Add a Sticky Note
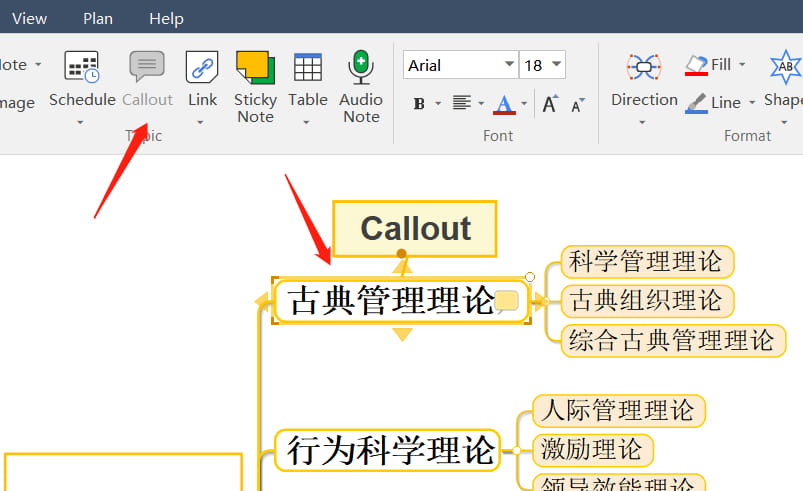Viewport: 803px width, 491px height. click(255, 68)
